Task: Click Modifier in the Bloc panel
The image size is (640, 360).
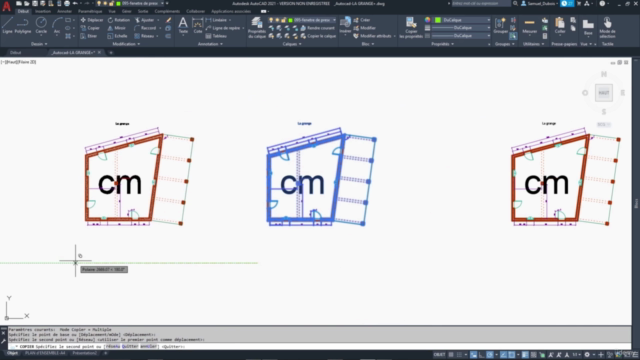Action: pyautogui.click(x=364, y=28)
